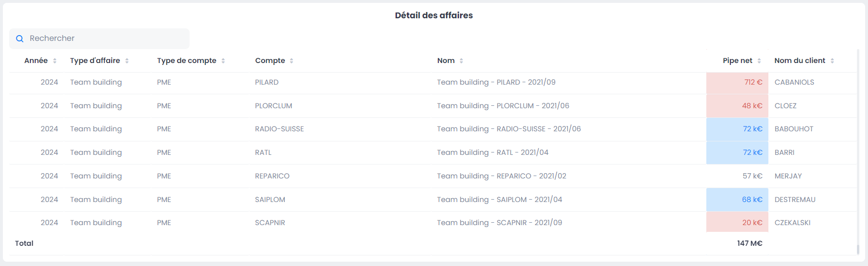Viewport: 868px width, 266px height.
Task: Click the Compte column header label
Action: [270, 61]
